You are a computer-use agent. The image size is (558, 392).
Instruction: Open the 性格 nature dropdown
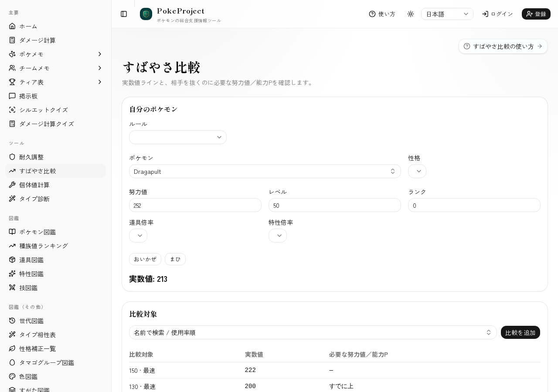pyautogui.click(x=417, y=171)
